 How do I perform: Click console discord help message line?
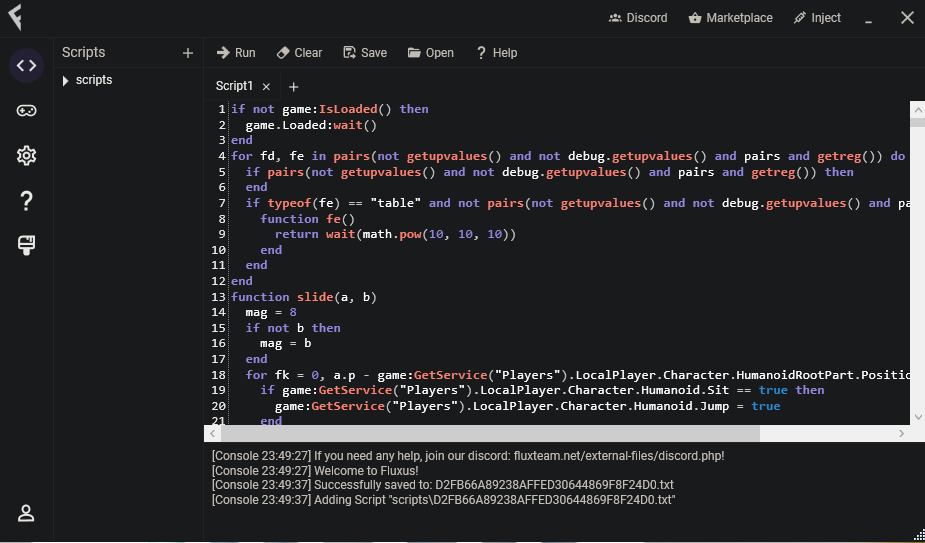pyautogui.click(x=468, y=456)
